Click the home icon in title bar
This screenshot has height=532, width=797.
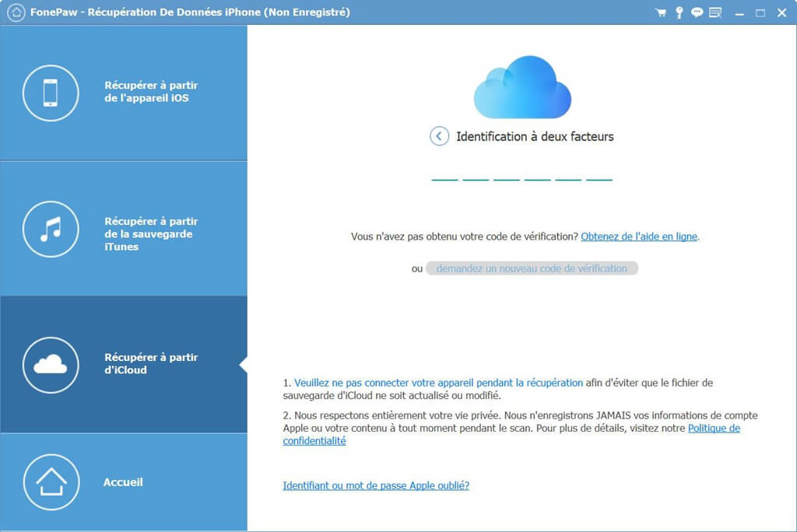(x=15, y=12)
